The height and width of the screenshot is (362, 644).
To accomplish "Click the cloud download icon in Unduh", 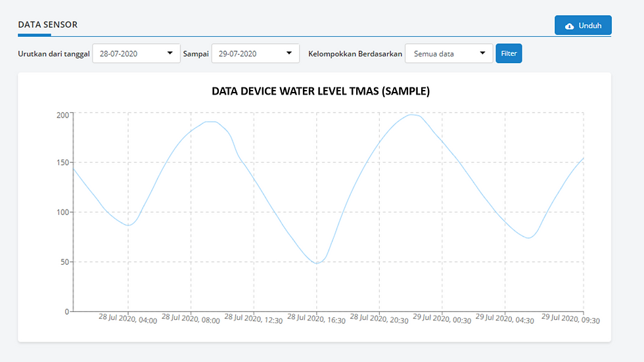I will click(x=569, y=26).
